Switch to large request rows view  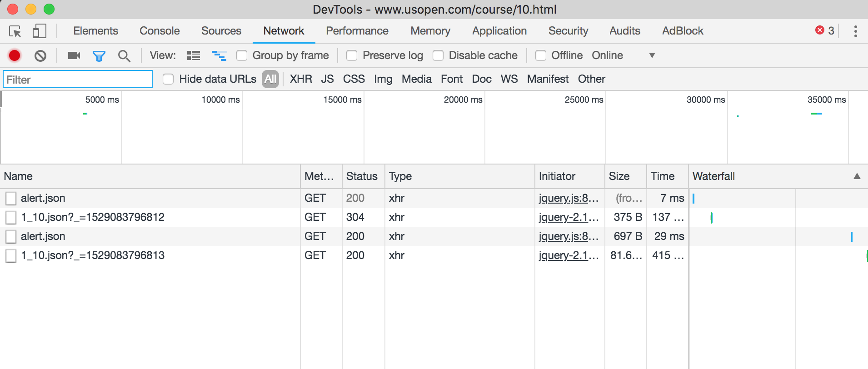194,55
